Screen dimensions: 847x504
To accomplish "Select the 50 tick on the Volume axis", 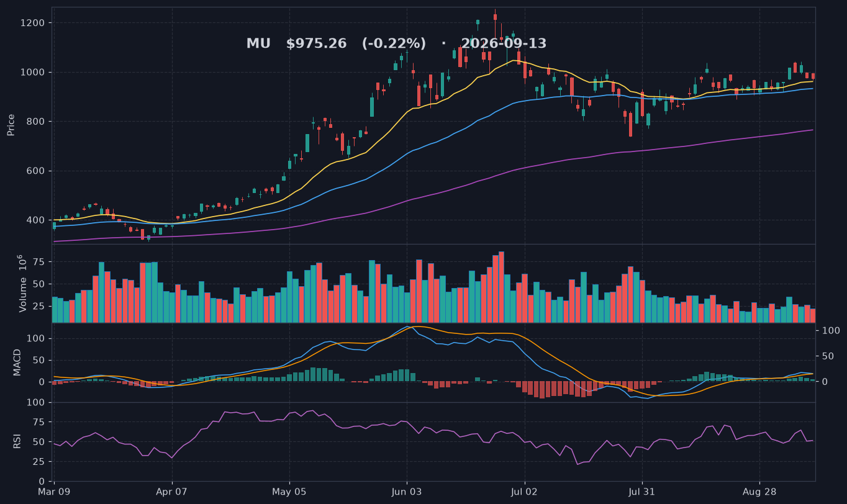I will pyautogui.click(x=39, y=284).
